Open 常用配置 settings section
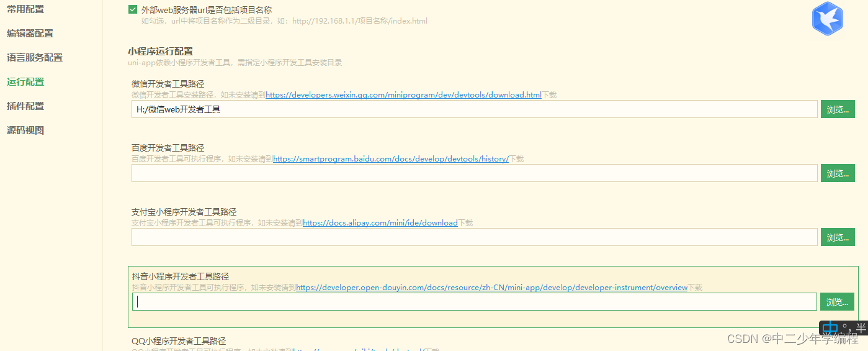 (25, 9)
